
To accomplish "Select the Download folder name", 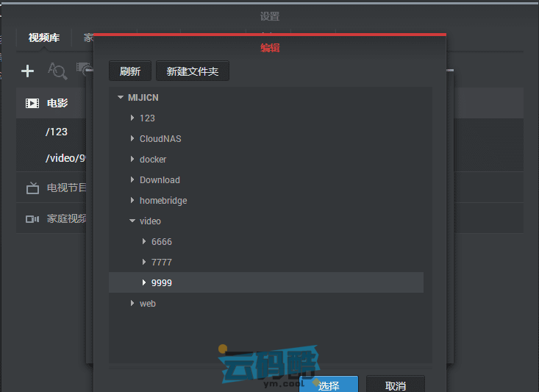I will point(160,180).
